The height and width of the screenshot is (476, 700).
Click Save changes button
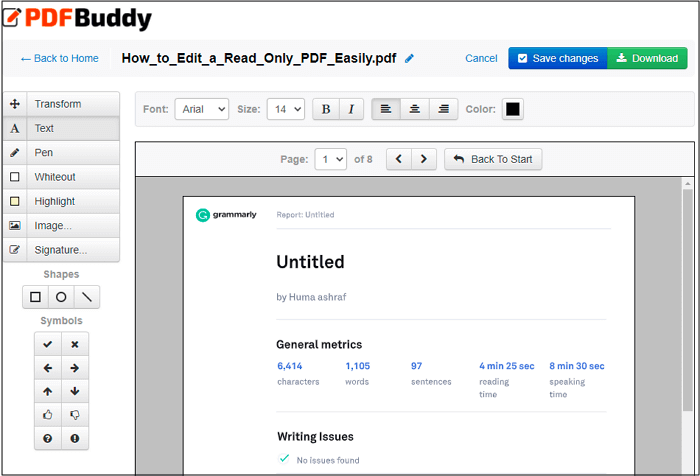click(x=558, y=58)
